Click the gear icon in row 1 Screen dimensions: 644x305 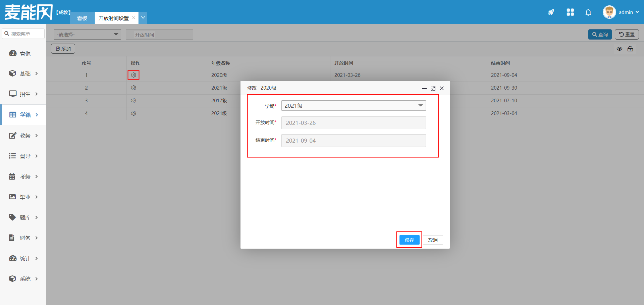(133, 75)
